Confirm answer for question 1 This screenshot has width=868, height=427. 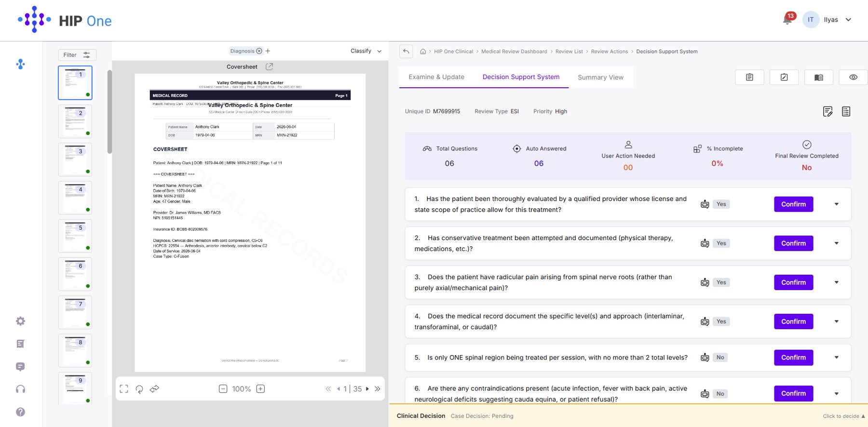[793, 204]
